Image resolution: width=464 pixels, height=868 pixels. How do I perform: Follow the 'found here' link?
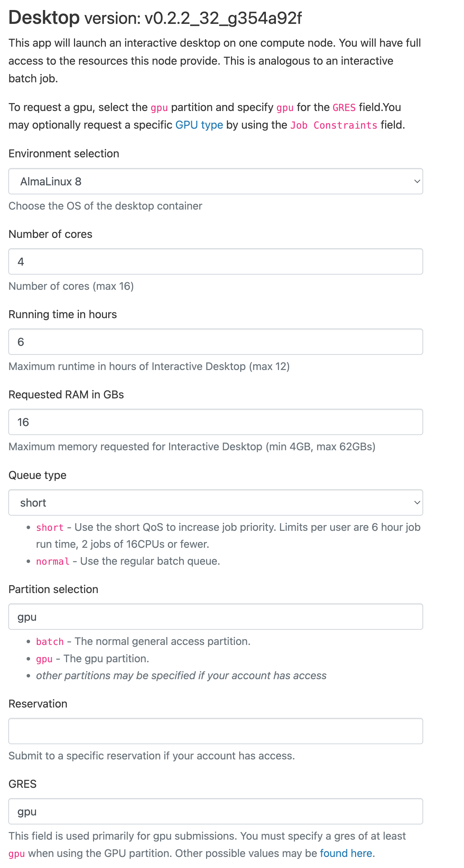click(x=346, y=853)
